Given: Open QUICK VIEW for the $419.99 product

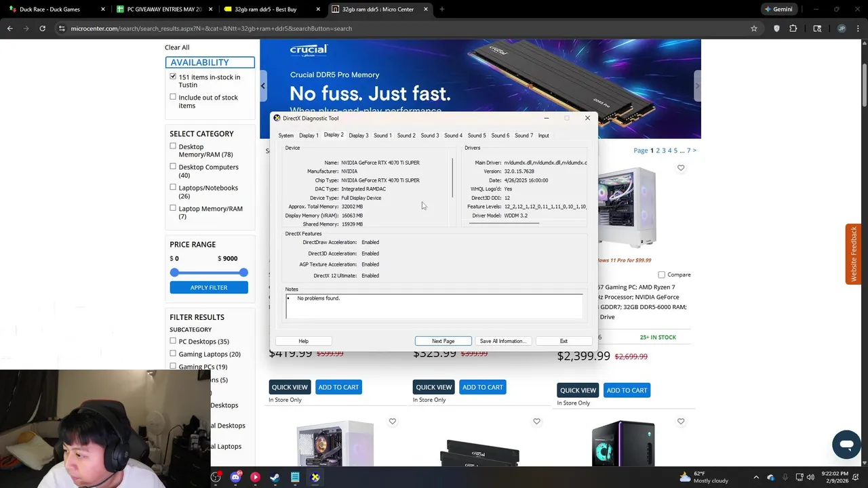Looking at the screenshot, I should (290, 387).
